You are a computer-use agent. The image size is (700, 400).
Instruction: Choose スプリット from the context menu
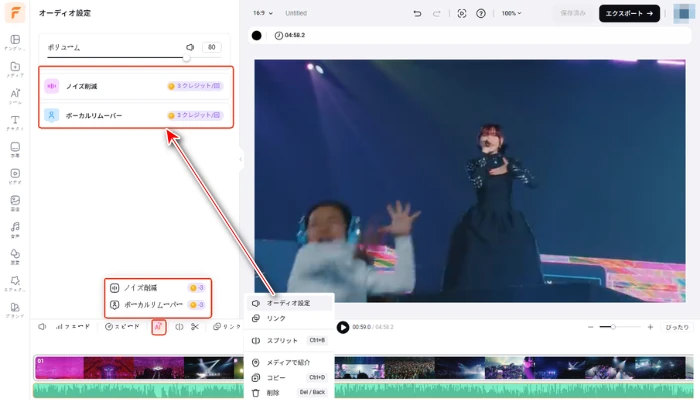(x=283, y=341)
